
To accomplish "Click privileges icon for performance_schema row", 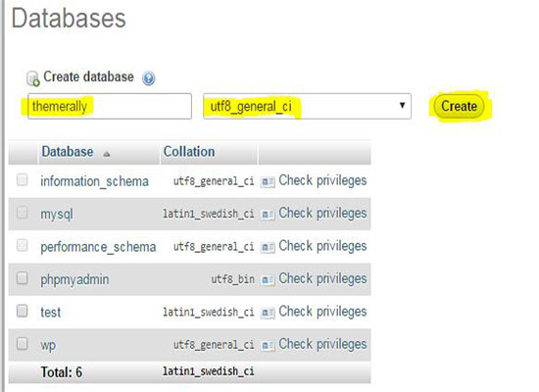I will click(x=268, y=247).
